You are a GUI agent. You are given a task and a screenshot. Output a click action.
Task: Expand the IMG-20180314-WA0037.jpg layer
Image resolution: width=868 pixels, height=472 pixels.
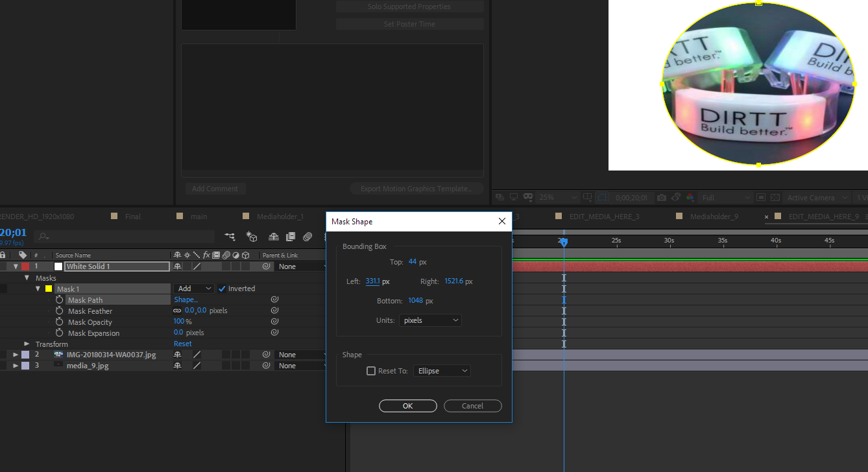(16, 355)
